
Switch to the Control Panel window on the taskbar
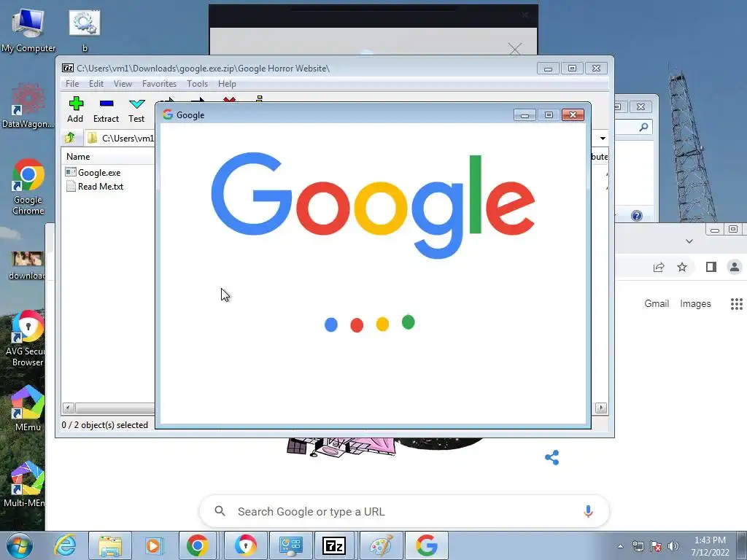(290, 545)
